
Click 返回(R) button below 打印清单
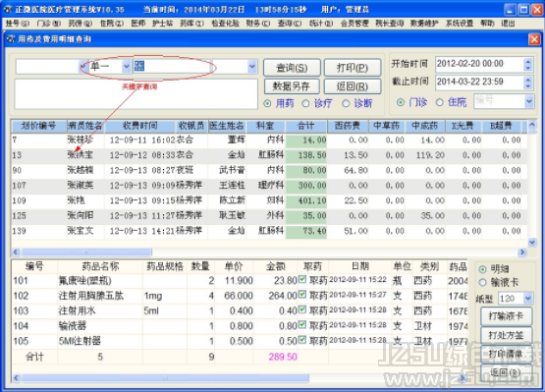(506, 372)
